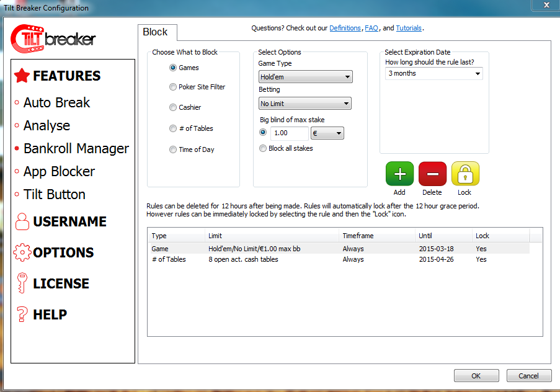Click the Help question mark icon
The image size is (560, 392).
point(22,314)
